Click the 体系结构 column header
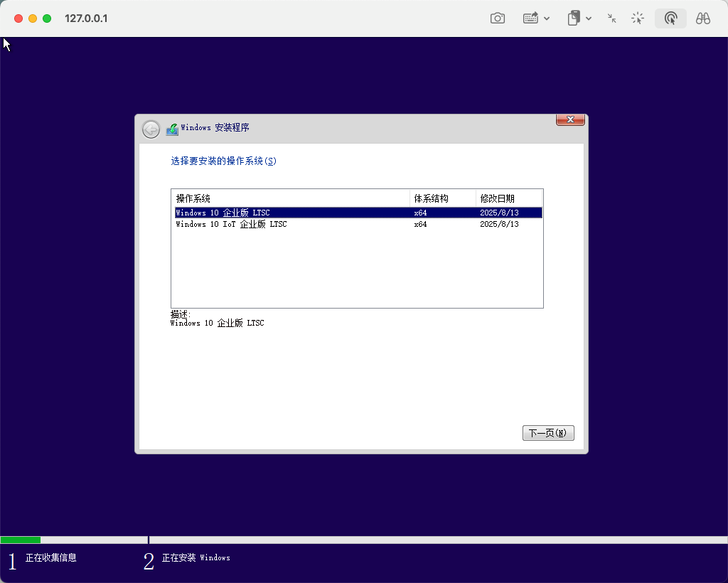The image size is (728, 583). click(x=431, y=198)
